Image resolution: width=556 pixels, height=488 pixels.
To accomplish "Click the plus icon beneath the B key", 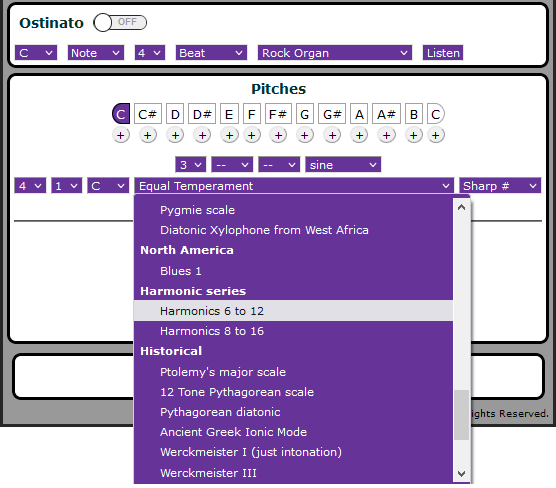I will tap(413, 135).
